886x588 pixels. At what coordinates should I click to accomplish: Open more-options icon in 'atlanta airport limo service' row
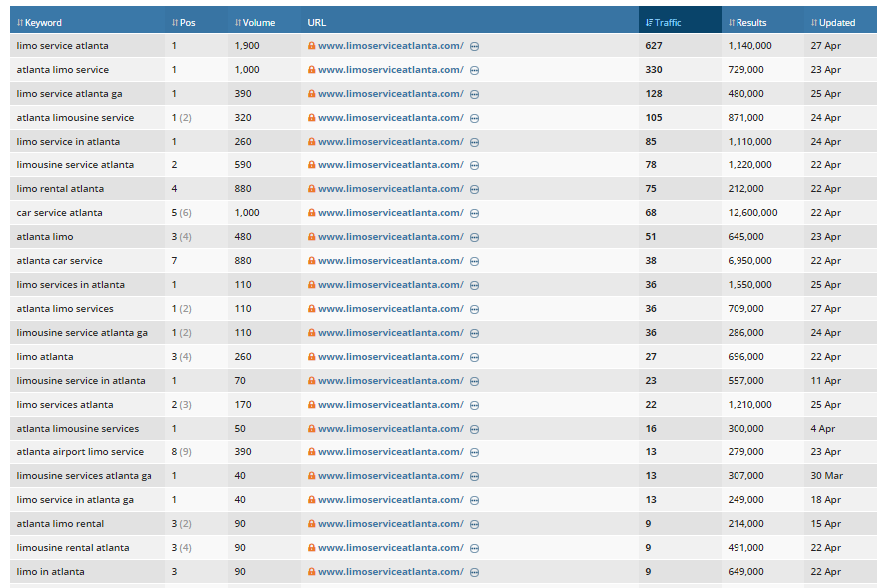(475, 452)
